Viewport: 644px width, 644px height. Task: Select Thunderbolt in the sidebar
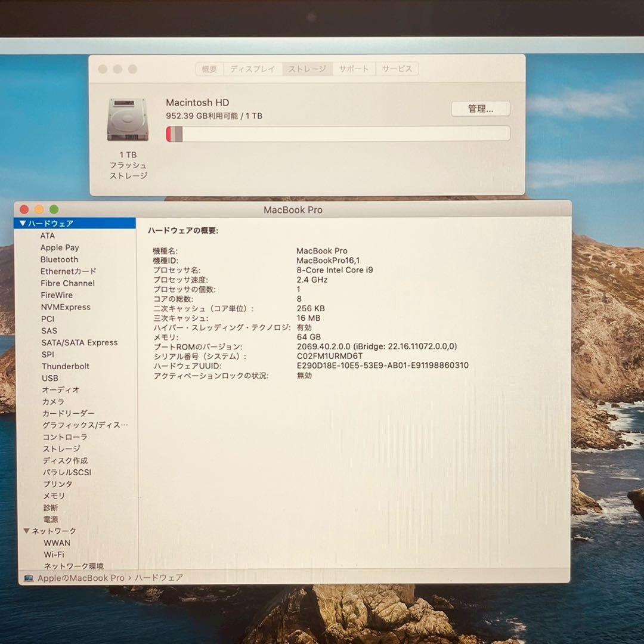point(65,366)
